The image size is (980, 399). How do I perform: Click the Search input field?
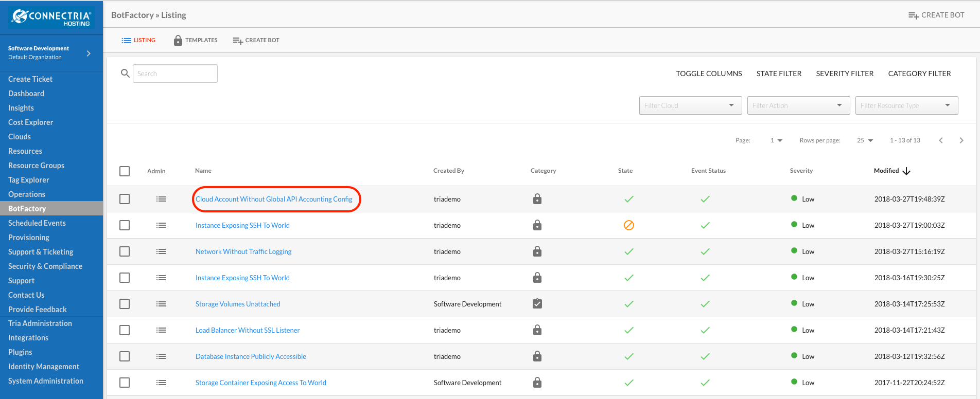(175, 74)
